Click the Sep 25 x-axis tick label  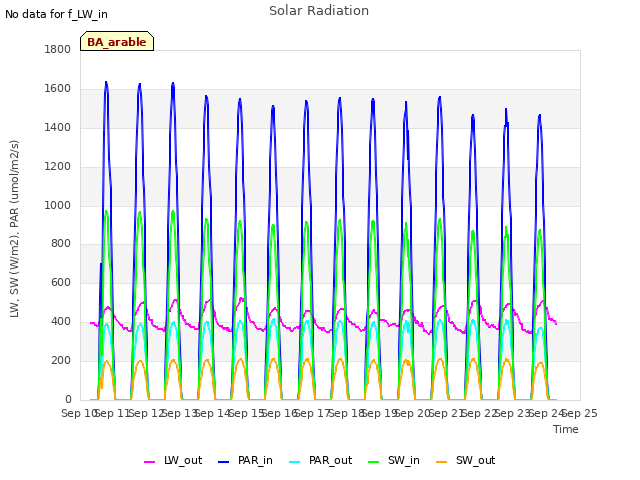coord(580,413)
